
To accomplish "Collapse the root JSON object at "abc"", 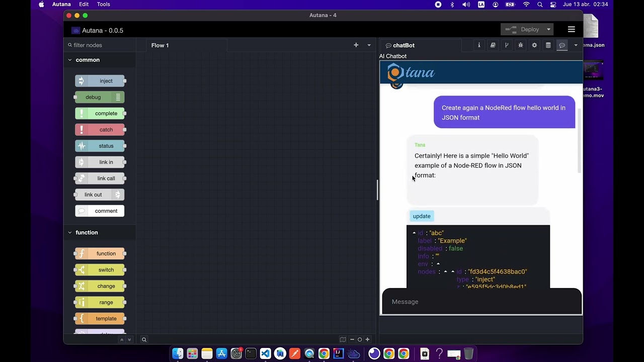I will pyautogui.click(x=414, y=233).
